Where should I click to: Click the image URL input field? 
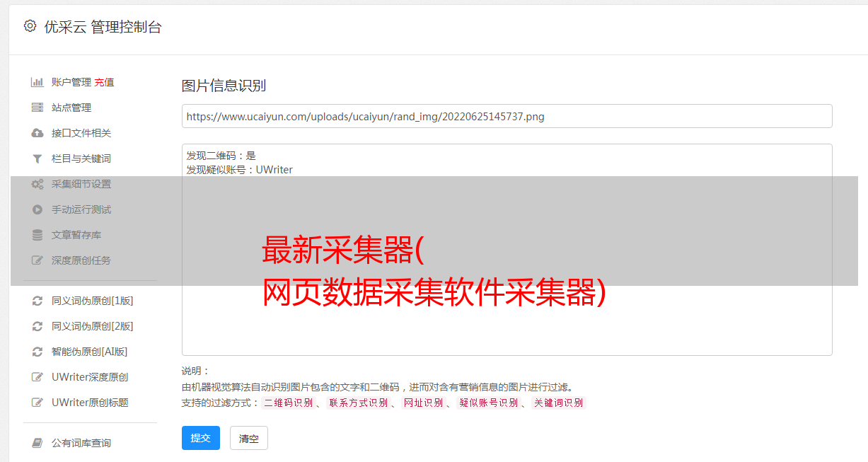click(507, 116)
